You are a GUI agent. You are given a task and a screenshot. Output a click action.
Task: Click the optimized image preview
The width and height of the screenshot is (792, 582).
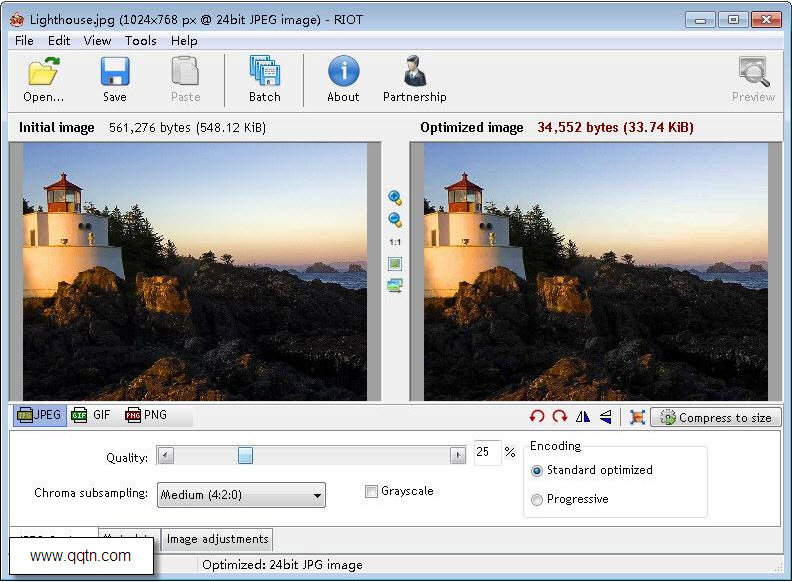(x=596, y=272)
